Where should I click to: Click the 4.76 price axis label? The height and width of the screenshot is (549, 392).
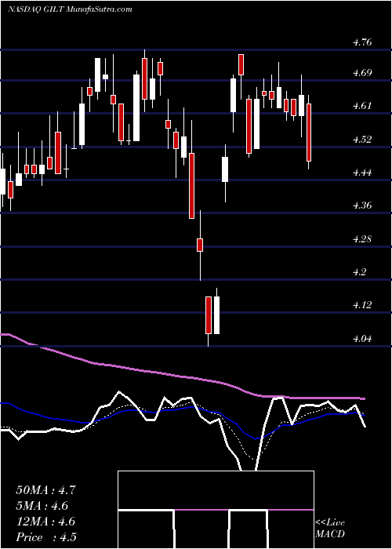(x=362, y=42)
